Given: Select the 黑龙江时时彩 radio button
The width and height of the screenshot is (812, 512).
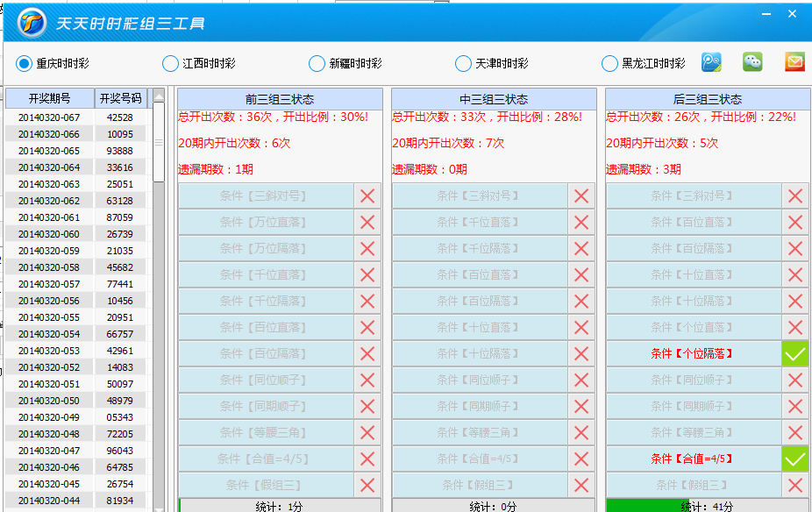Looking at the screenshot, I should point(609,63).
